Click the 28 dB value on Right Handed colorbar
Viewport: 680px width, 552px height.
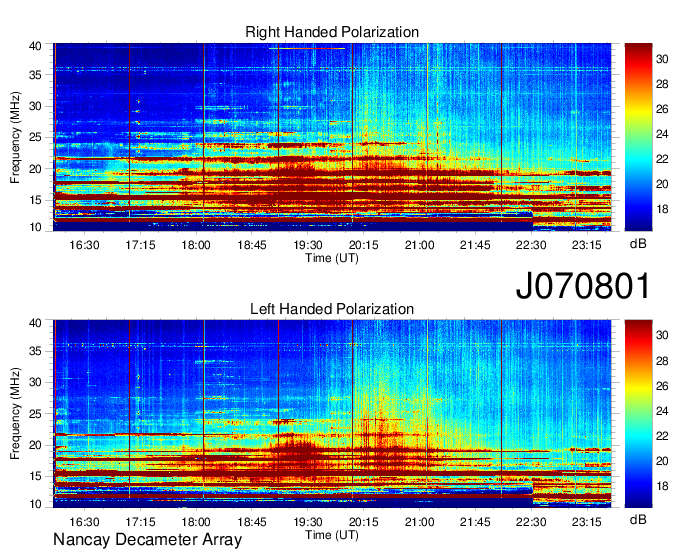tap(662, 84)
